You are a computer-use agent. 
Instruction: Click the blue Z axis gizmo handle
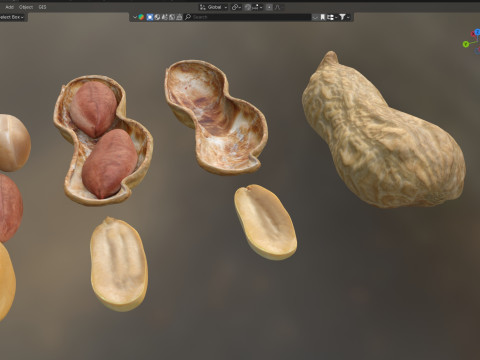click(x=477, y=32)
